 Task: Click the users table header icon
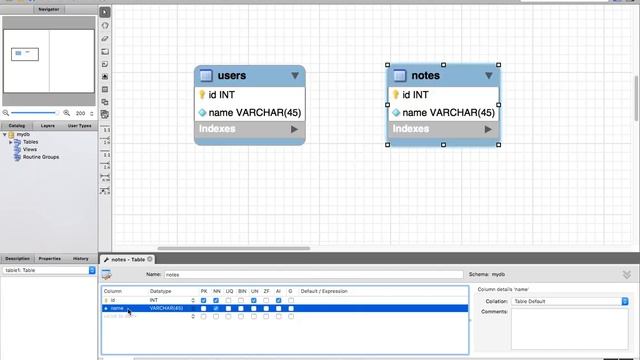[x=206, y=76]
